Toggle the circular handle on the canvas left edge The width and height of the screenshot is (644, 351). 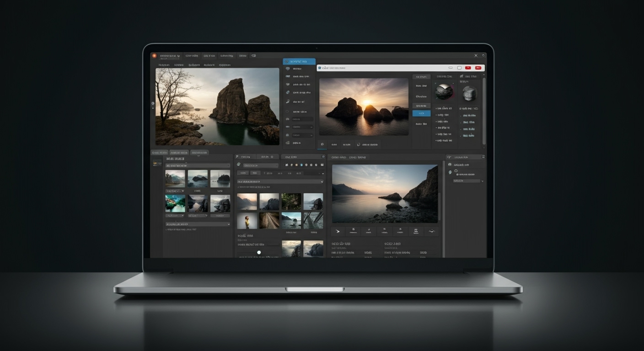(152, 104)
